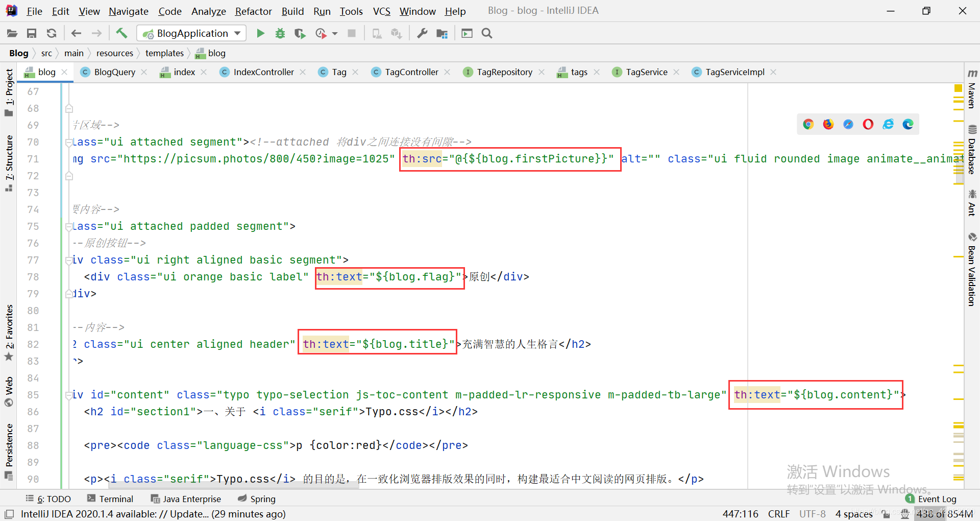Preview page in Firefox browser icon
Viewport: 980px width, 521px height.
tap(828, 124)
